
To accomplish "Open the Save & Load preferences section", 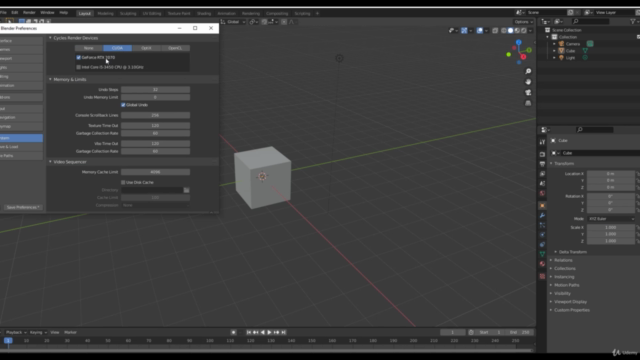I will point(21,147).
